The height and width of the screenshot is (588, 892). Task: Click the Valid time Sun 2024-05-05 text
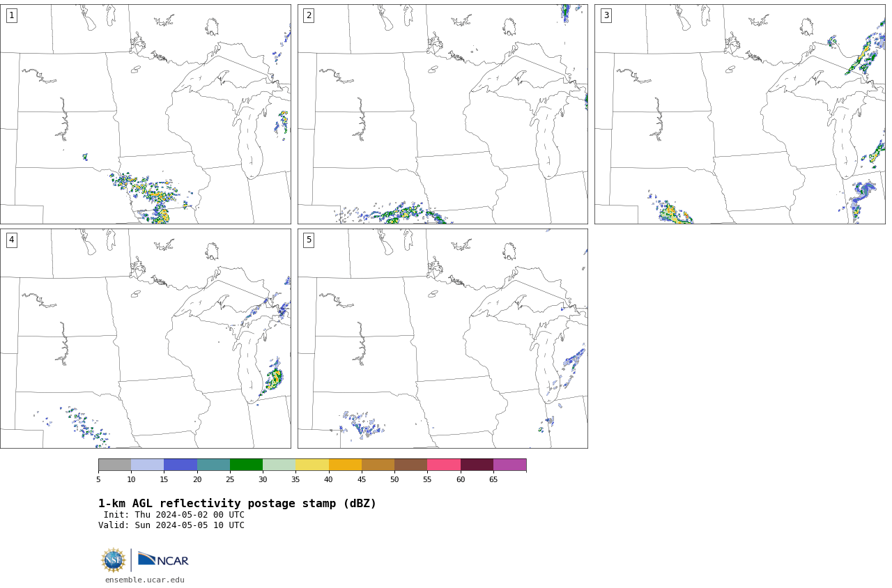click(x=171, y=525)
